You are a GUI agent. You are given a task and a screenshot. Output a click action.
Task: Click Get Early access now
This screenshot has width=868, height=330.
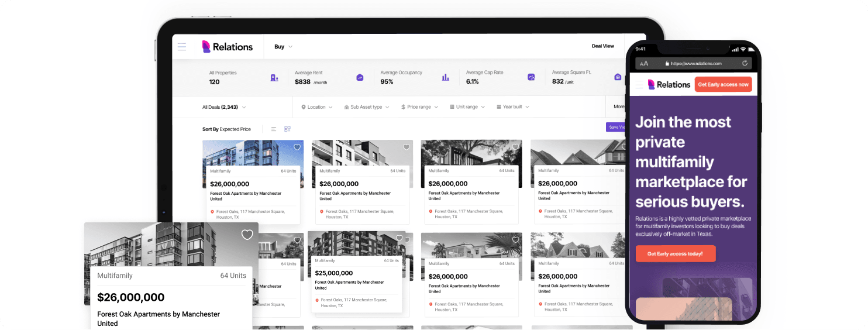pyautogui.click(x=723, y=85)
